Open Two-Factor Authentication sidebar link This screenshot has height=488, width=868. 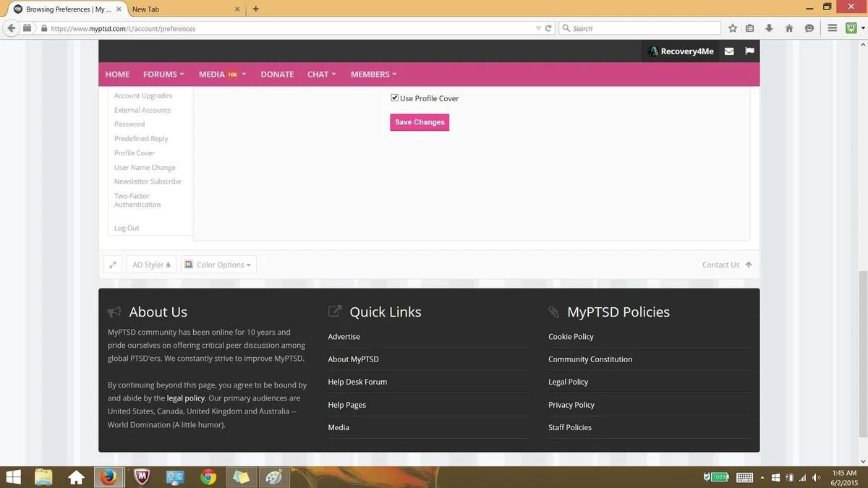point(137,200)
